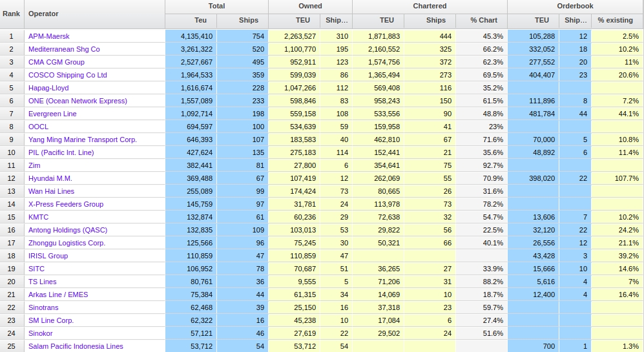The image size is (644, 352).
Task: Open the Zim operator link
Action: [x=34, y=165]
